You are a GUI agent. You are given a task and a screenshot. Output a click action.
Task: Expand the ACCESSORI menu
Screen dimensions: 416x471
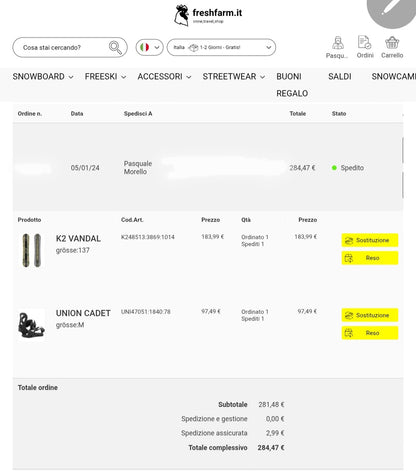pyautogui.click(x=164, y=77)
